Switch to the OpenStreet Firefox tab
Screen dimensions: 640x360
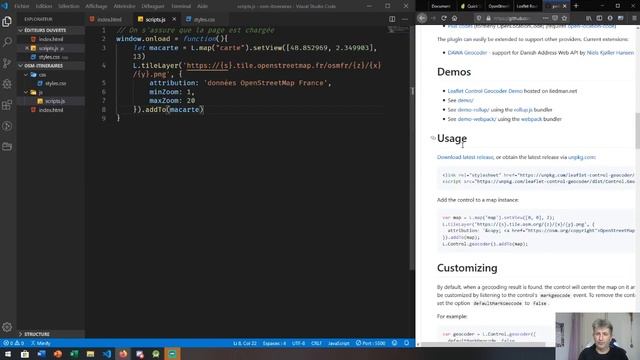(x=498, y=6)
